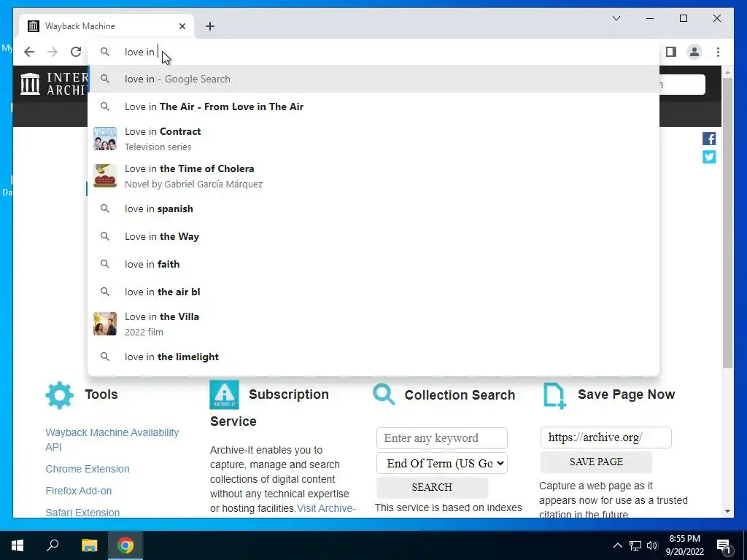Viewport: 747px width, 560px height.
Task: Open the Chrome profile avatar menu
Action: click(x=694, y=52)
